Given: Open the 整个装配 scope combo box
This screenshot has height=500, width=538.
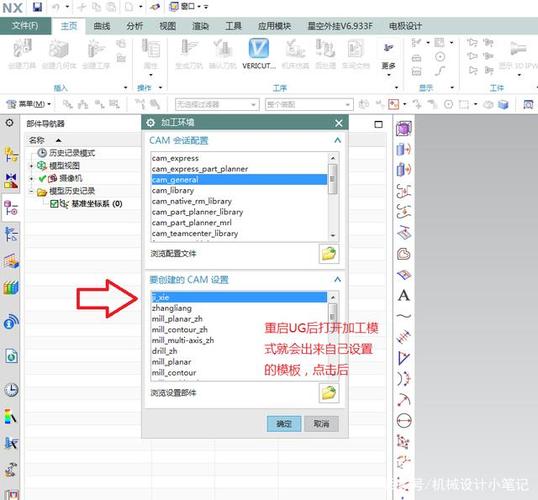Looking at the screenshot, I should (308, 104).
